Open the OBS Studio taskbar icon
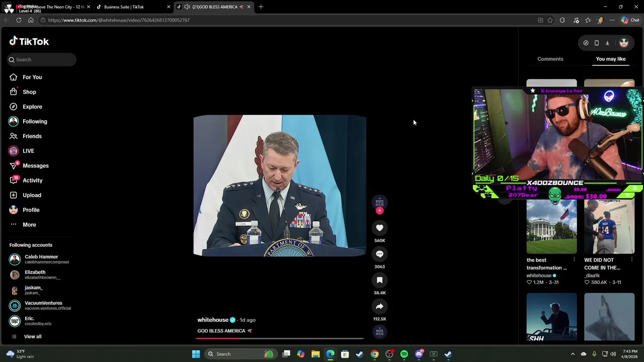 tap(389, 354)
